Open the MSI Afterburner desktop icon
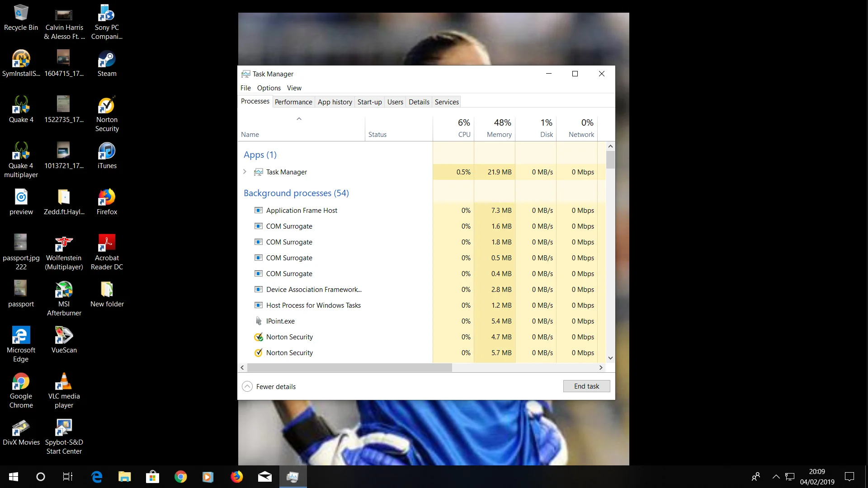The image size is (868, 488). click(x=64, y=299)
